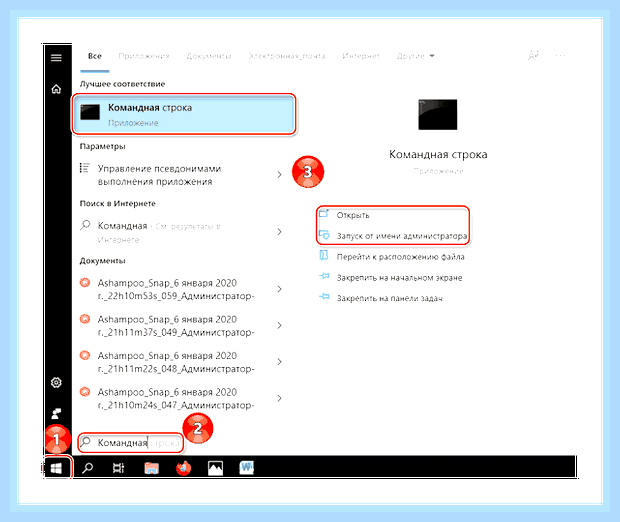Click the Командная строка title in preview pane

coord(438,154)
